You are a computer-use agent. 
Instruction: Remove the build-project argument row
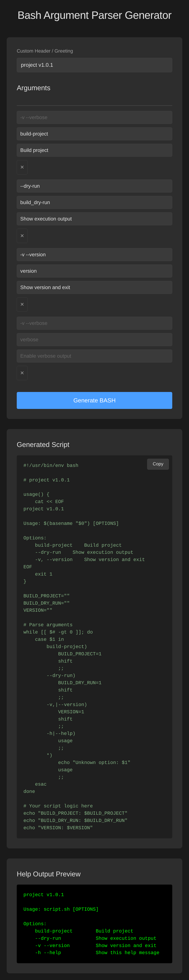[22, 167]
